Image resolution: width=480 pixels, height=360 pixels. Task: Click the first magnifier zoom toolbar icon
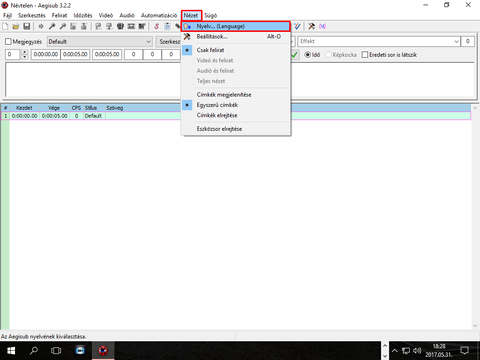point(52,26)
